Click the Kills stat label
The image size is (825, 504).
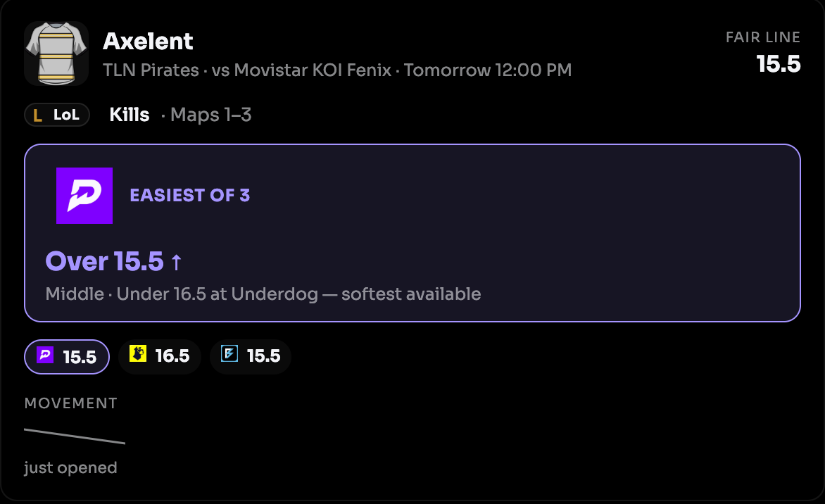tap(130, 115)
